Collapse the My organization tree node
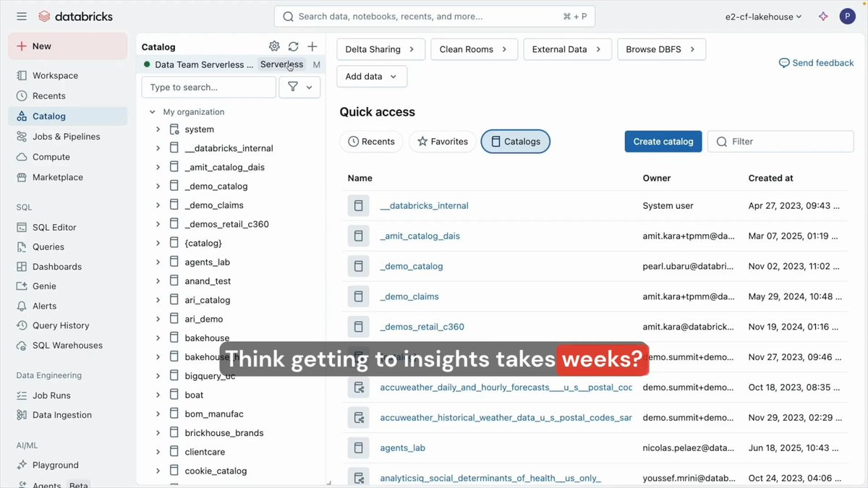Viewport: 868px width, 488px height. [x=153, y=112]
